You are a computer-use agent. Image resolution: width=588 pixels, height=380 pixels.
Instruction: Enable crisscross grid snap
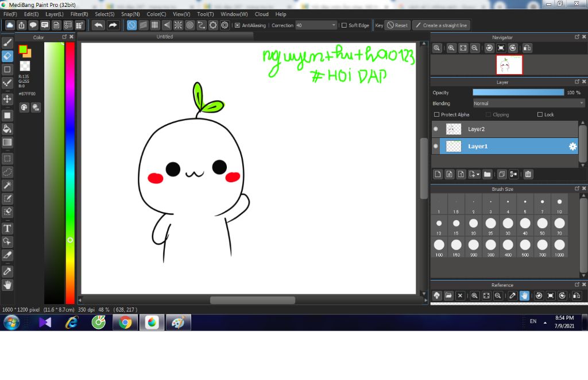(155, 25)
